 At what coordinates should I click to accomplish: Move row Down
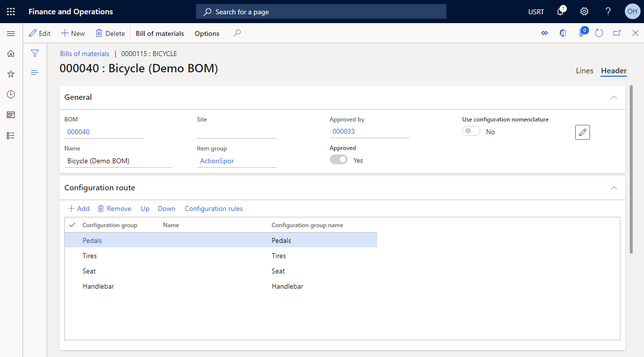click(167, 208)
